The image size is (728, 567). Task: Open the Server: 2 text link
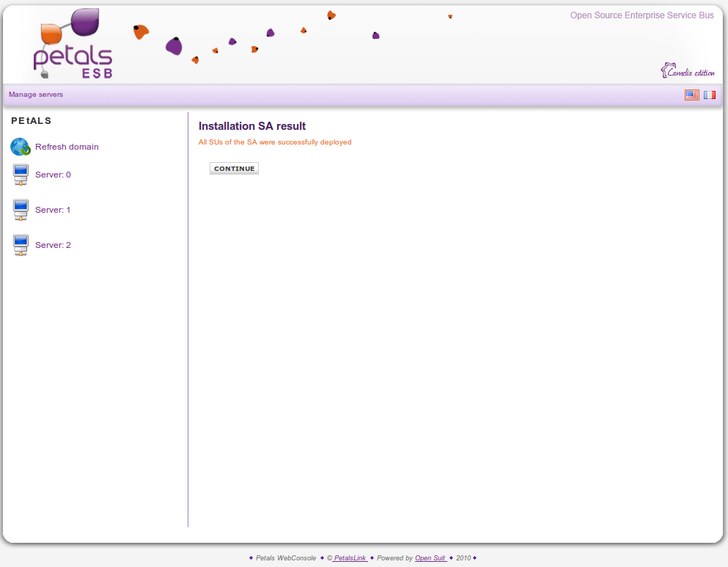[53, 245]
